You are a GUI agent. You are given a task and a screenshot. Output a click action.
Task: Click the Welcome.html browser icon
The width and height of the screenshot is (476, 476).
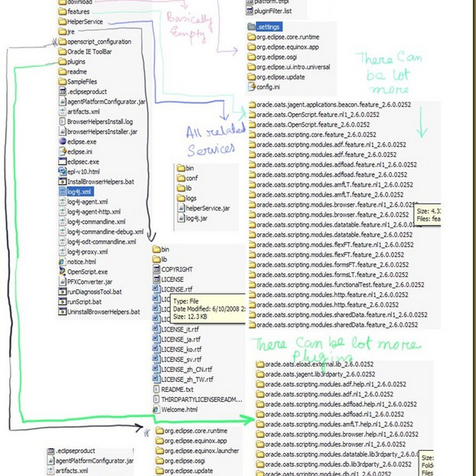156,409
